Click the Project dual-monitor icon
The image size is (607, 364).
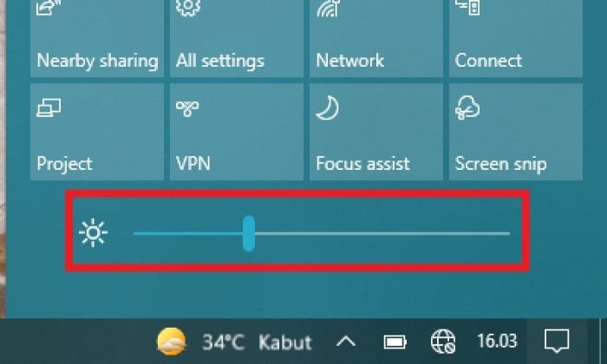pos(49,108)
